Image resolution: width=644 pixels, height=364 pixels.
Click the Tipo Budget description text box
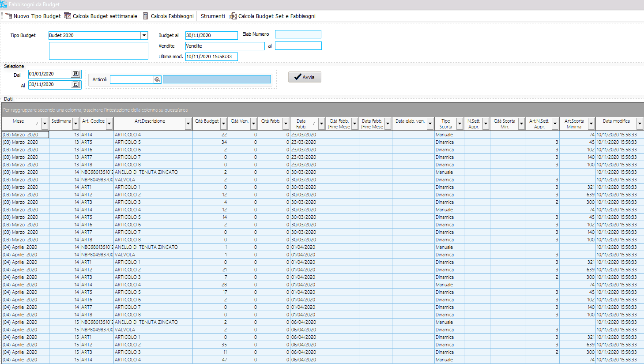click(98, 51)
